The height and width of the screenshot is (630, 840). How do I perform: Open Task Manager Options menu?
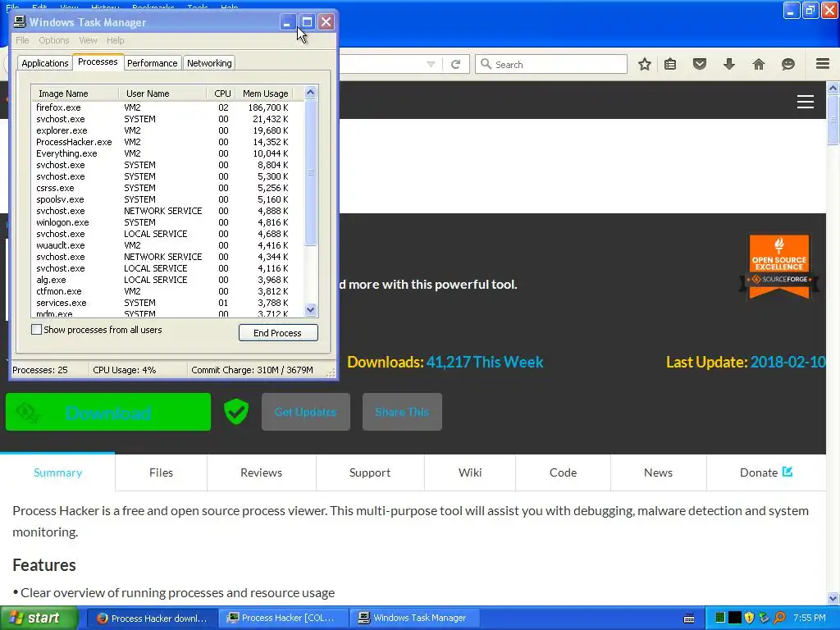(x=54, y=40)
